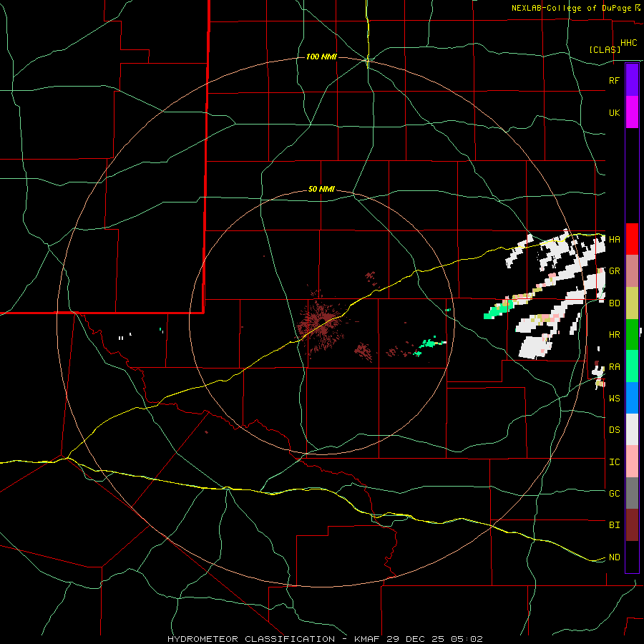The width and height of the screenshot is (644, 644).
Task: Pick the RA light green legend swatch
Action: (x=632, y=366)
